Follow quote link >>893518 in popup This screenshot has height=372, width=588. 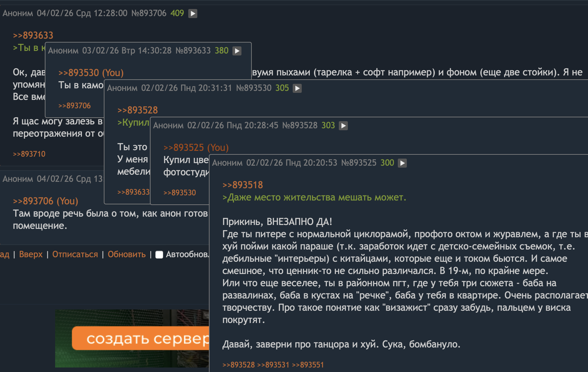(x=243, y=185)
